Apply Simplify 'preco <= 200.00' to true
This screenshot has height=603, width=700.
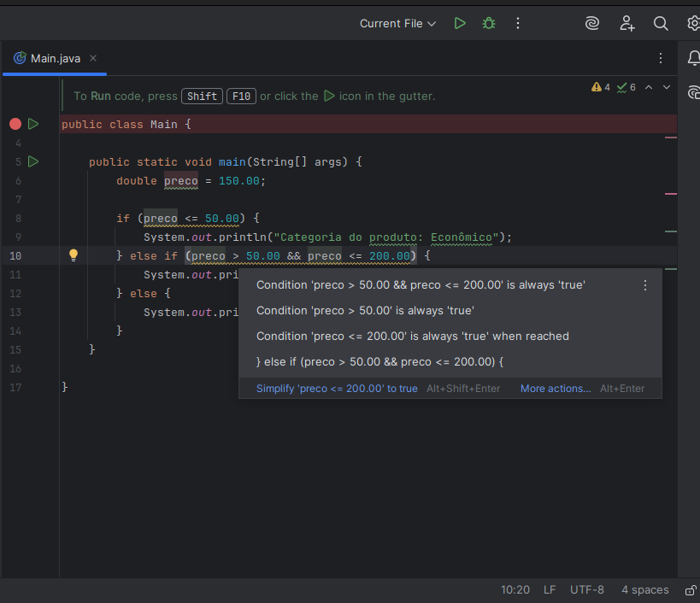[337, 389]
